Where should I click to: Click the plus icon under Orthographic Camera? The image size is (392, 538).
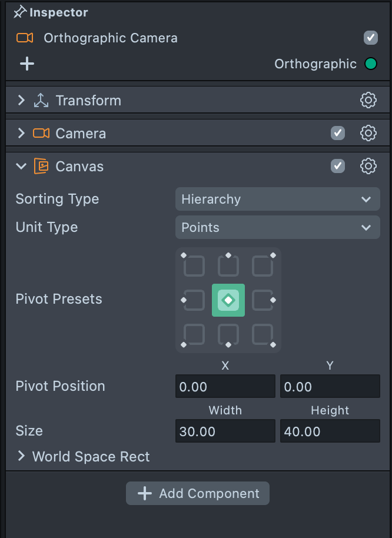tap(27, 64)
